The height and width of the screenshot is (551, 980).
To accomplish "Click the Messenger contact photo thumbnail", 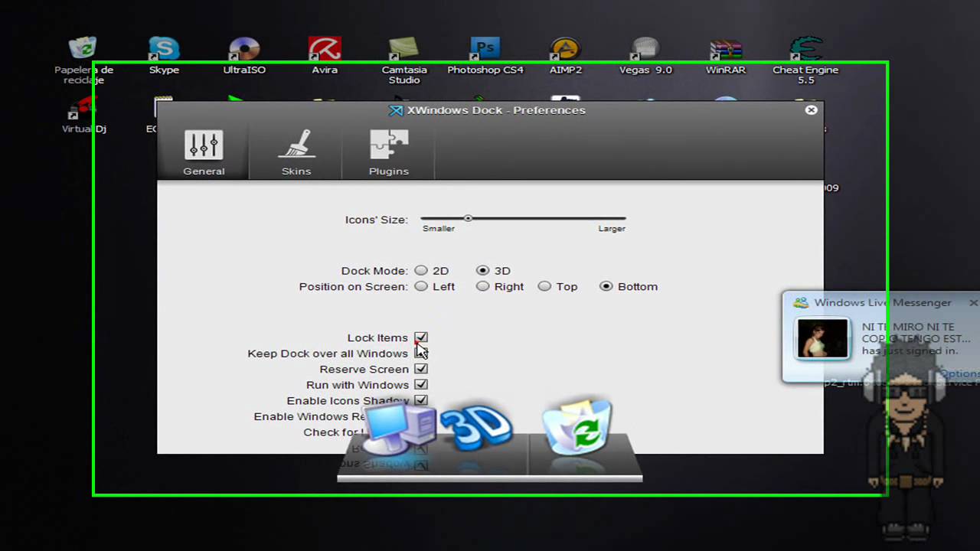I will coord(822,338).
